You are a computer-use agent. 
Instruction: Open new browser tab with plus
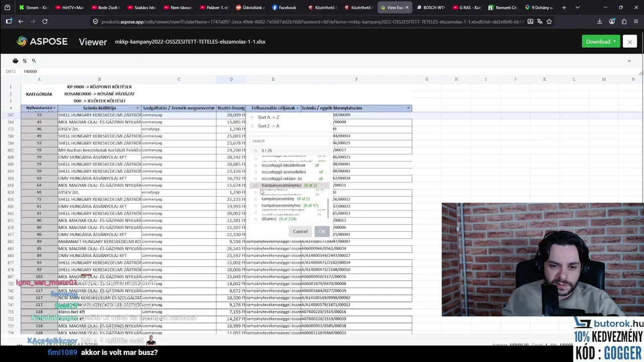point(564,8)
